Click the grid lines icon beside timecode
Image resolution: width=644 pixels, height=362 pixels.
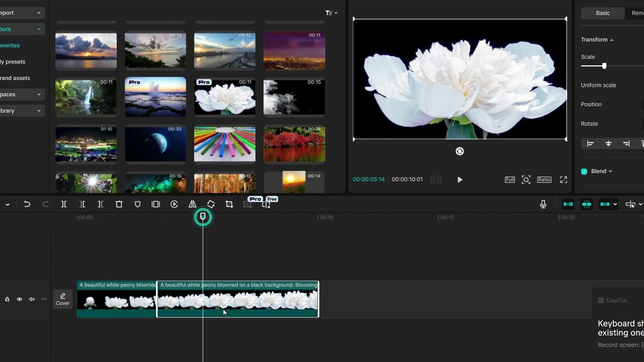[x=436, y=179]
